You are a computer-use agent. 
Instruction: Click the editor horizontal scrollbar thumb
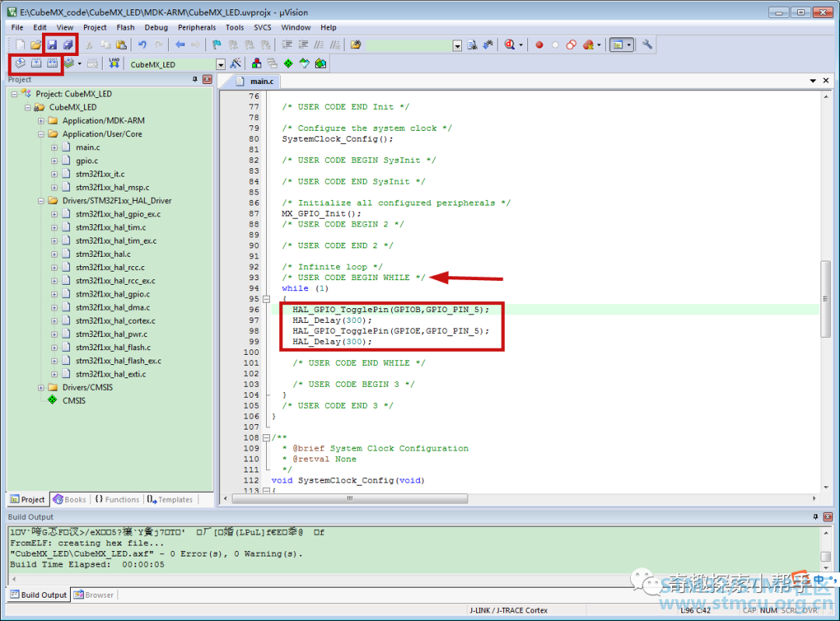350,498
